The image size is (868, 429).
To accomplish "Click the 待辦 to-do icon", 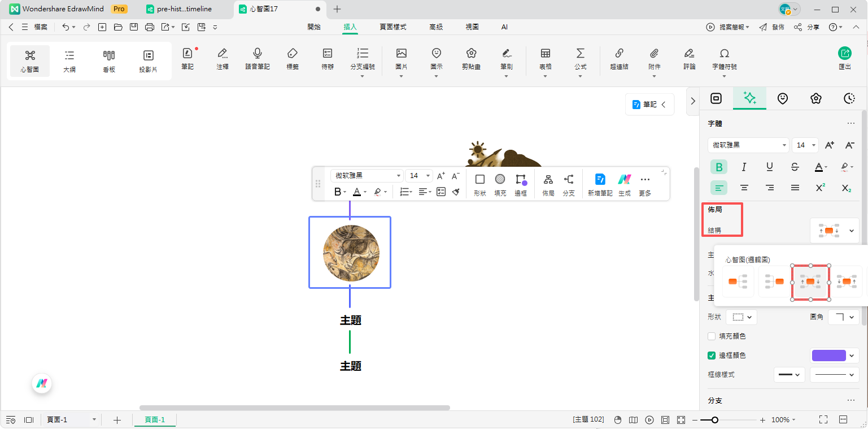I will pos(327,54).
